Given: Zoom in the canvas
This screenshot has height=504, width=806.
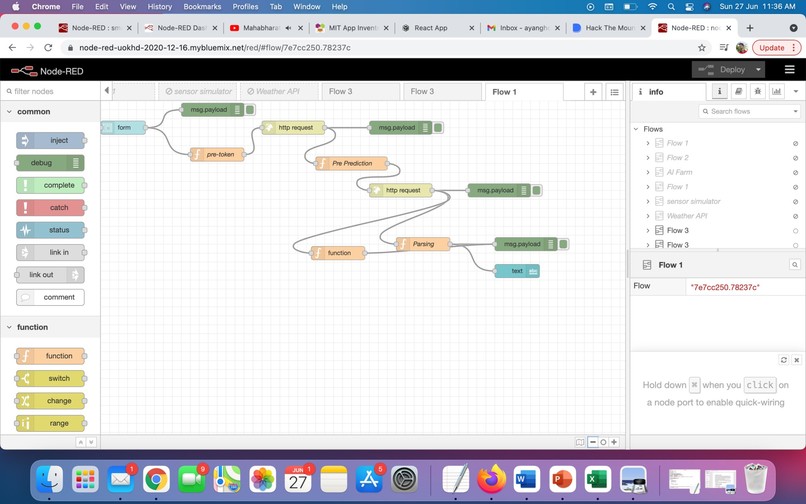Looking at the screenshot, I should click(614, 442).
